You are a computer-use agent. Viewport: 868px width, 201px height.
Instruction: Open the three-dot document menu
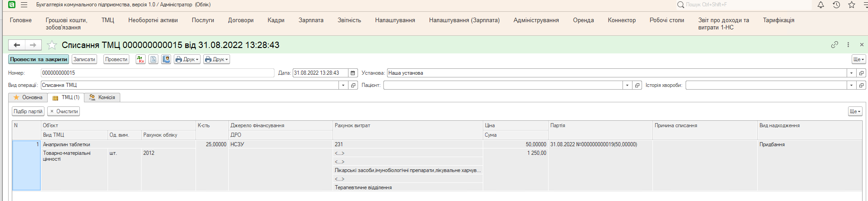(848, 45)
